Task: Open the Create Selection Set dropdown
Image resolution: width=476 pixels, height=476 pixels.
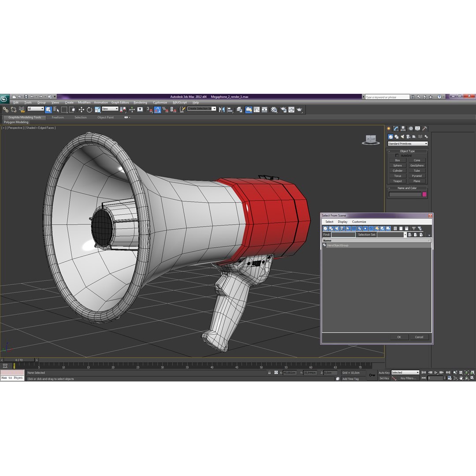Action: pos(201,109)
